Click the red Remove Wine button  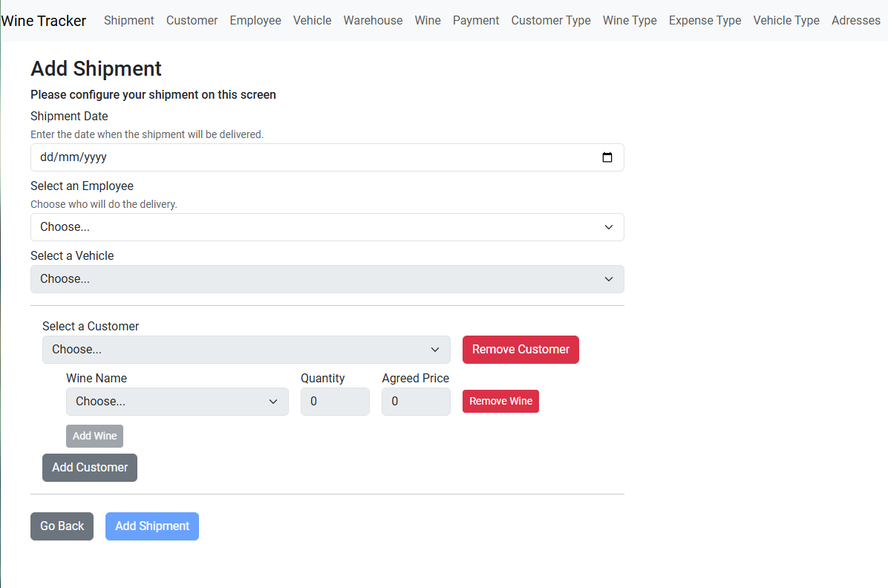(x=500, y=402)
